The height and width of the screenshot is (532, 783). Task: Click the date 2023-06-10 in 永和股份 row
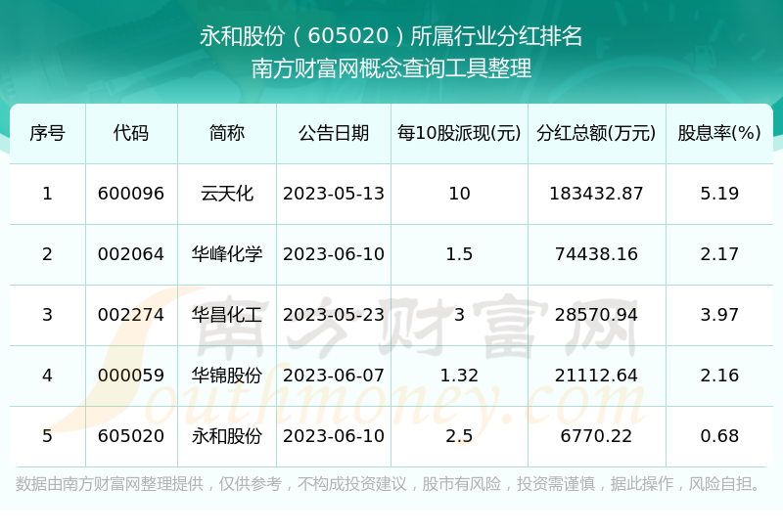334,436
